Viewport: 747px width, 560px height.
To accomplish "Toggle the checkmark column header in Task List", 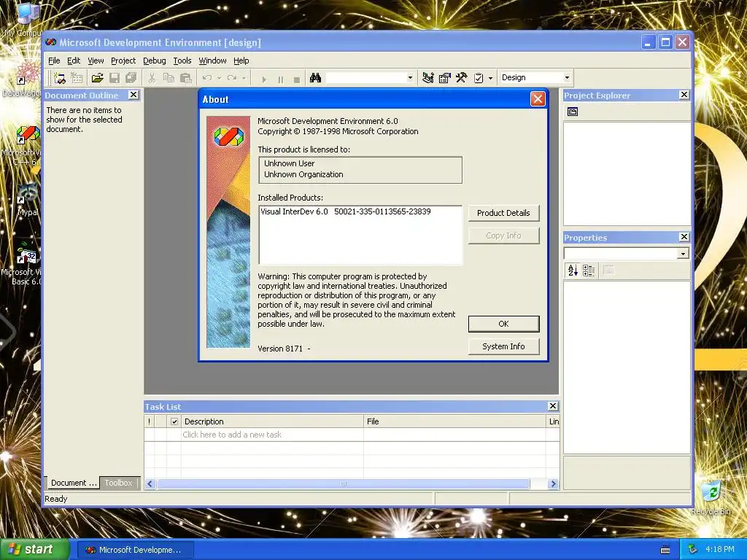I will (x=174, y=421).
